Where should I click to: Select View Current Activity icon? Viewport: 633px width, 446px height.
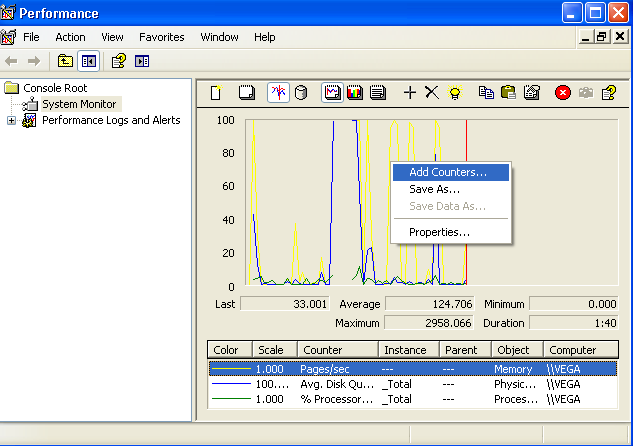click(x=278, y=92)
